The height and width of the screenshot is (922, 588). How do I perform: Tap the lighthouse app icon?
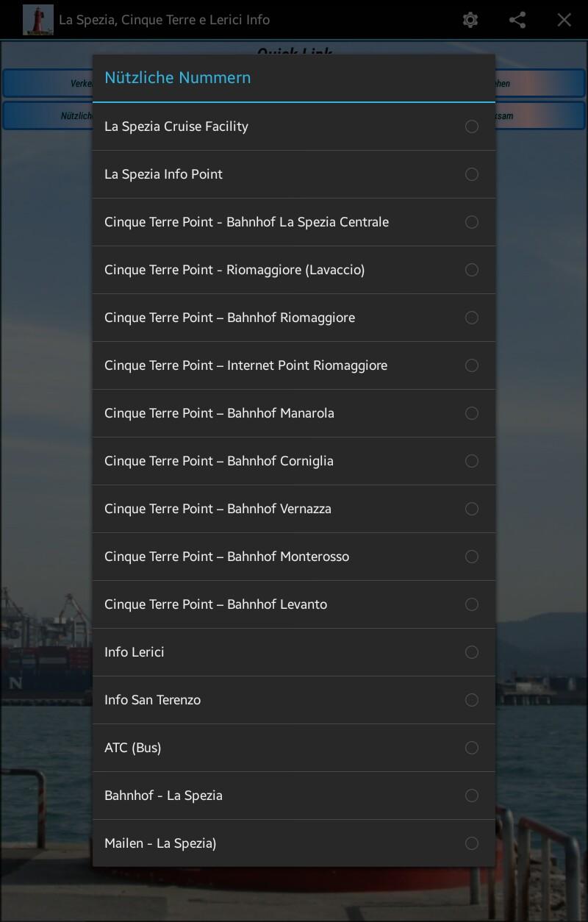(x=38, y=20)
